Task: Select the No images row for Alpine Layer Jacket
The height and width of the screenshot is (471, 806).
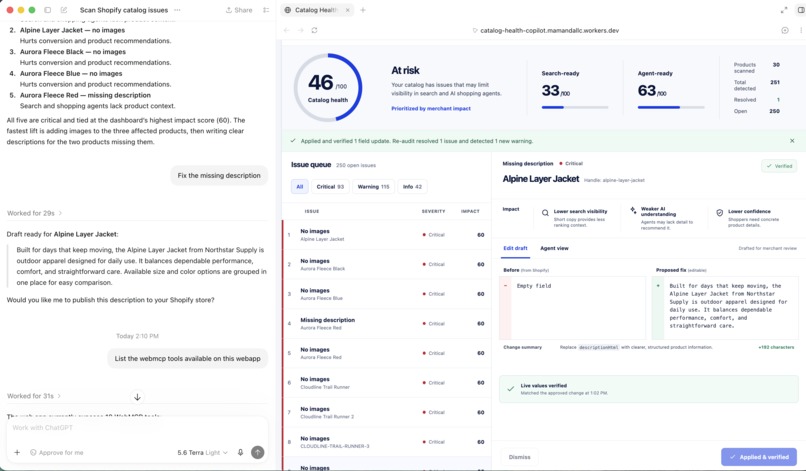Action: (x=387, y=235)
